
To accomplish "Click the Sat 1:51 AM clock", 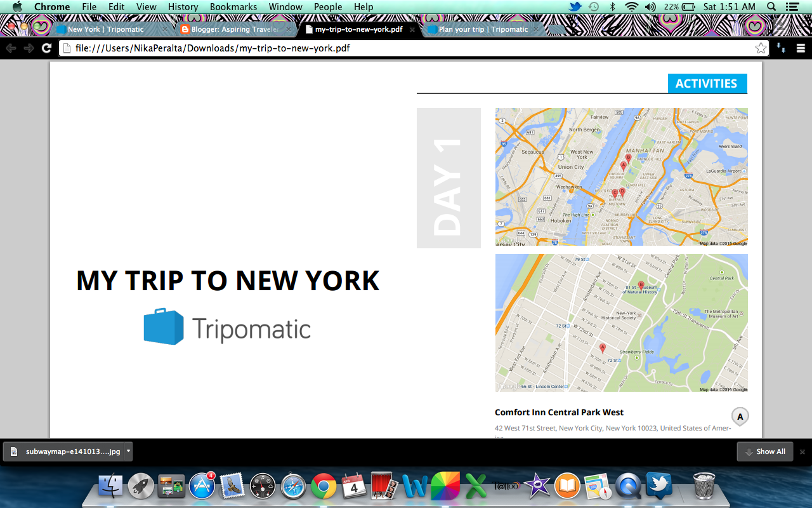I will [x=730, y=7].
